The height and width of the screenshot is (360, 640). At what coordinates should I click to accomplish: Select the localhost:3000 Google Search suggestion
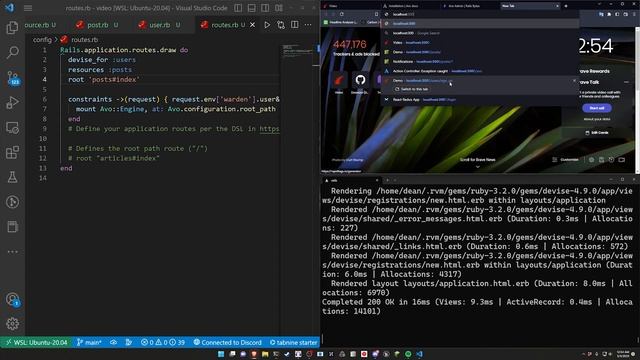[480, 33]
